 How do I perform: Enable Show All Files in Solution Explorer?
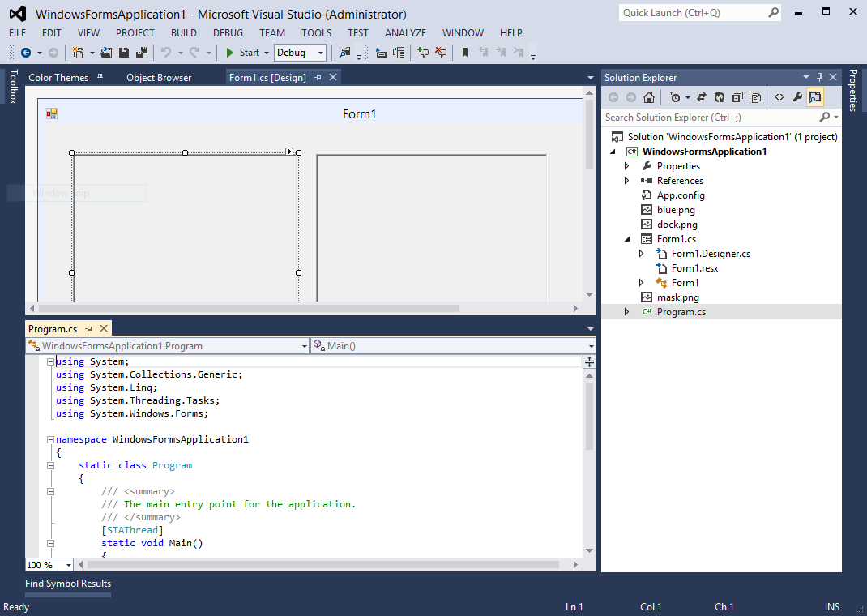(756, 97)
